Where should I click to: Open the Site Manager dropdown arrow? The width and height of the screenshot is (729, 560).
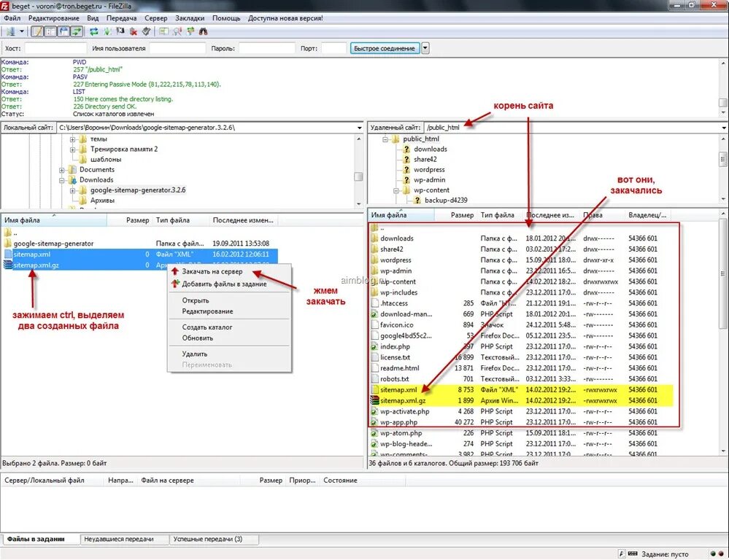21,31
